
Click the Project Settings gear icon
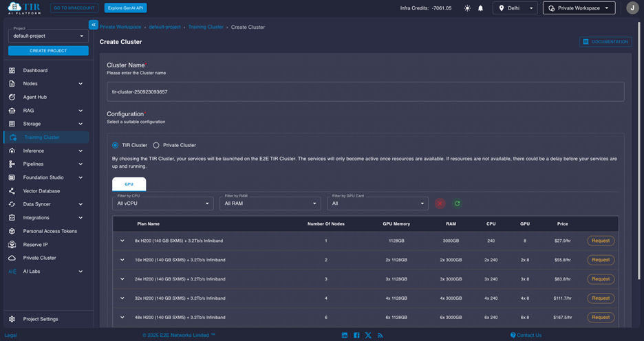point(12,319)
